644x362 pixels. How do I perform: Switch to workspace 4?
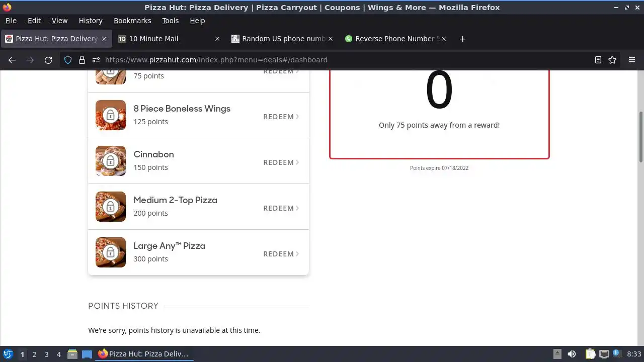(58, 354)
